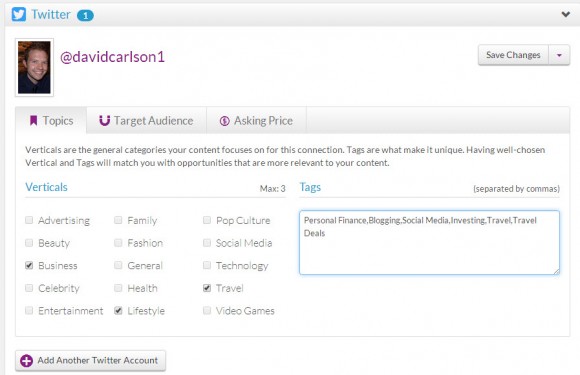This screenshot has height=375, width=580.
Task: Uncheck the Travel vertical checkbox
Action: coord(207,288)
